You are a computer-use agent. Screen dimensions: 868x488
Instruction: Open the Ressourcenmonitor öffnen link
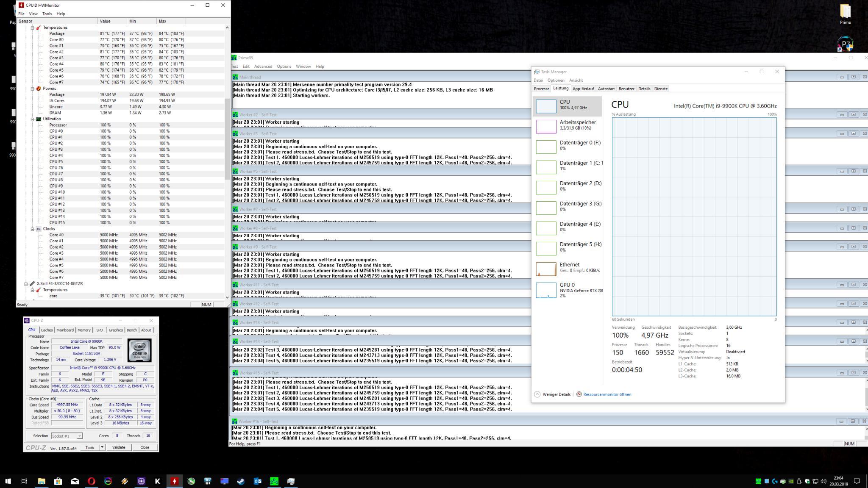[x=607, y=394]
